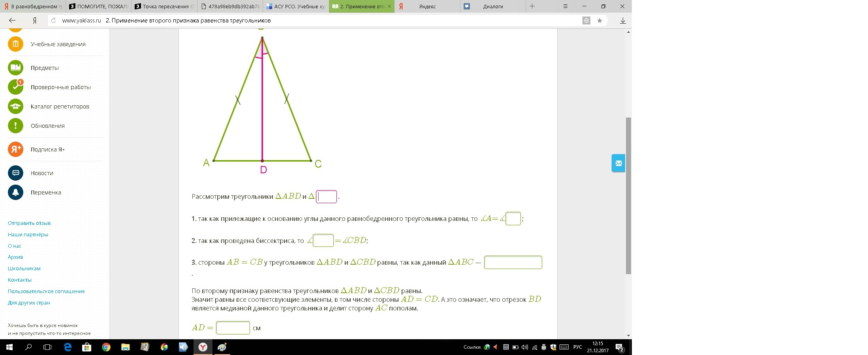Click the triangle name input after ΔABD и Δ
The width and height of the screenshot is (868, 355).
click(x=326, y=196)
